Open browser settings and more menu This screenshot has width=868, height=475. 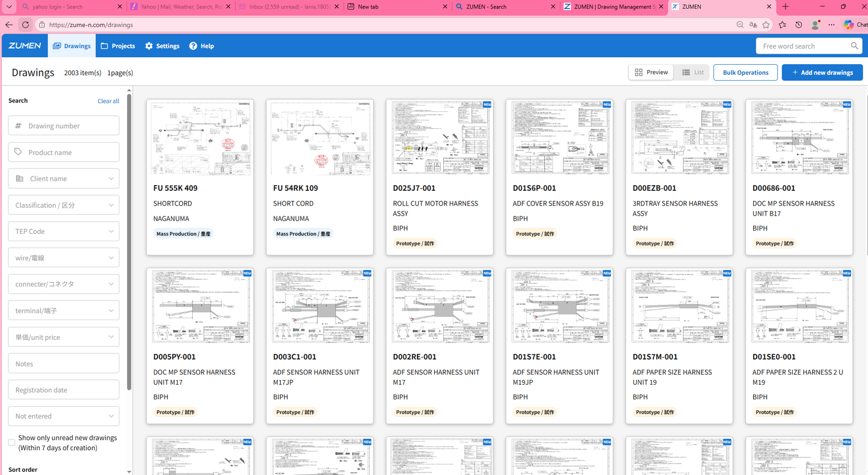(831, 25)
